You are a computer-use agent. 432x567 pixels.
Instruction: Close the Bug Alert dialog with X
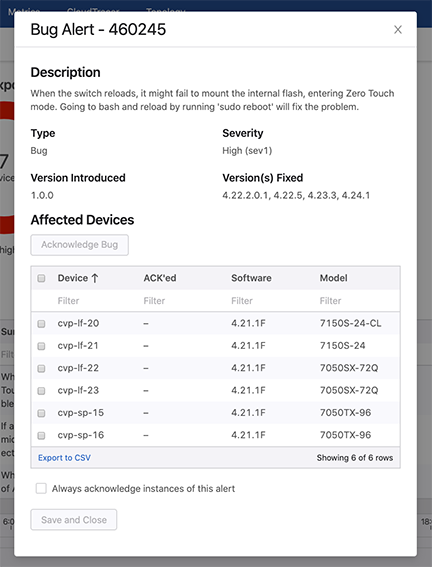[398, 30]
